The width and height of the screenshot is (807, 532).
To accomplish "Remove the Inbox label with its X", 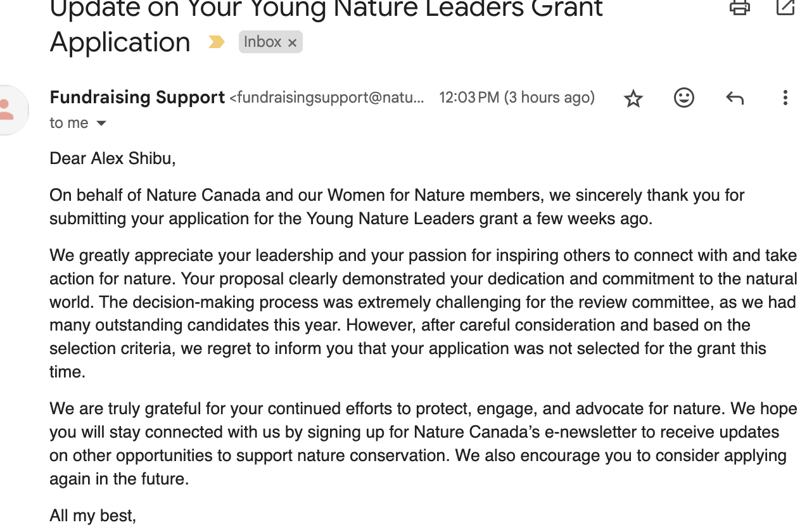I will 292,43.
